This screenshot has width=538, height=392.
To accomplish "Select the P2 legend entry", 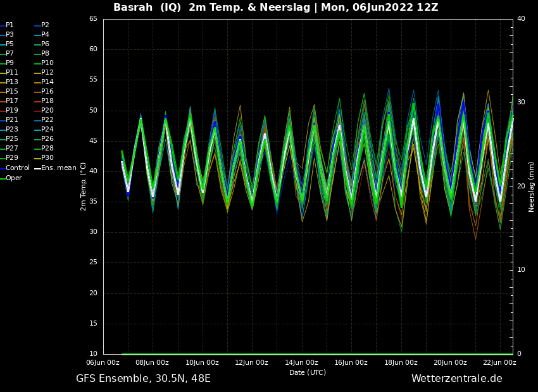I will tap(45, 25).
